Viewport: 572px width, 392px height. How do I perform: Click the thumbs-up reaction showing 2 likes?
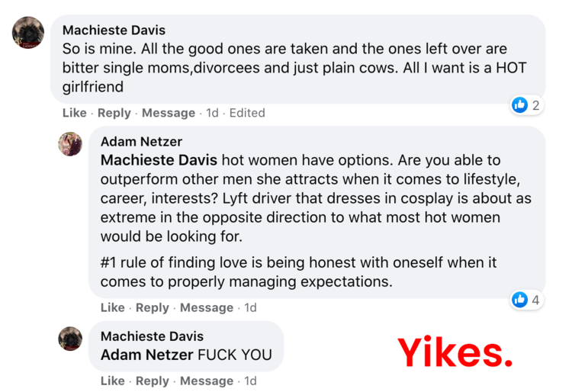(520, 105)
